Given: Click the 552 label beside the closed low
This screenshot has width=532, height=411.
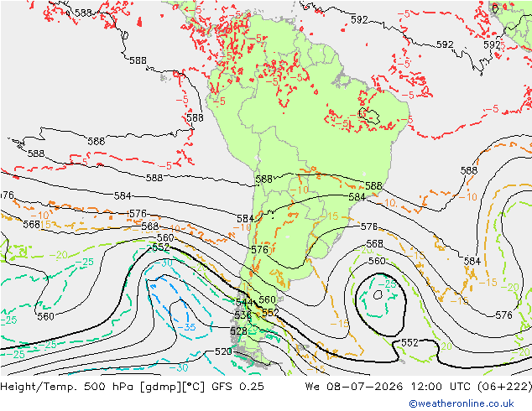Looking at the screenshot, I should pos(409,343).
